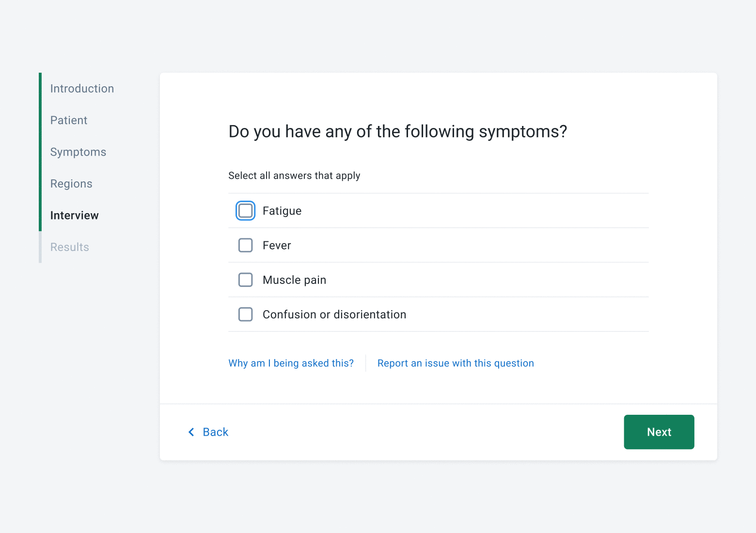Image resolution: width=756 pixels, height=533 pixels.
Task: Select the active Interview step
Action: pyautogui.click(x=74, y=215)
